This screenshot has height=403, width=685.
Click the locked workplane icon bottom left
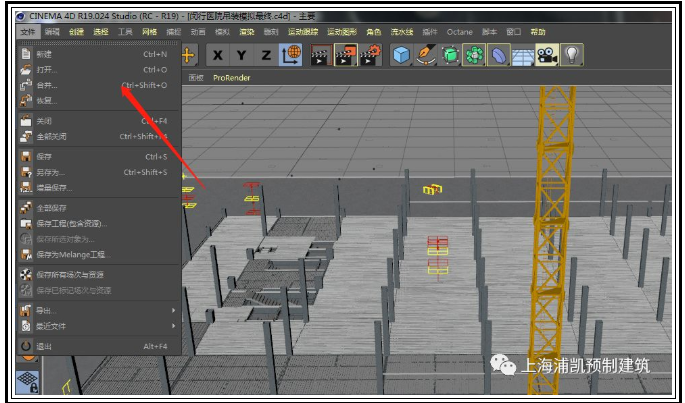click(28, 381)
